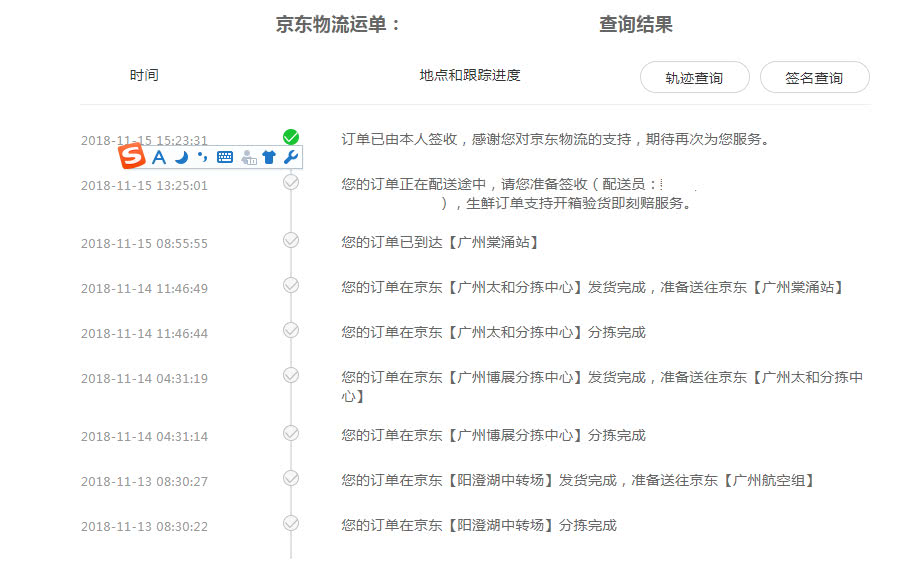This screenshot has height=562, width=921.
Task: Toggle punctuation mode in Sogou toolbar
Action: (202, 157)
